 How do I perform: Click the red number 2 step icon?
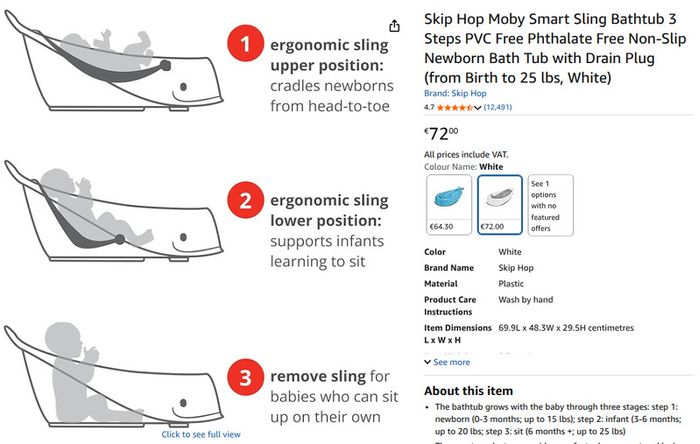tap(245, 200)
